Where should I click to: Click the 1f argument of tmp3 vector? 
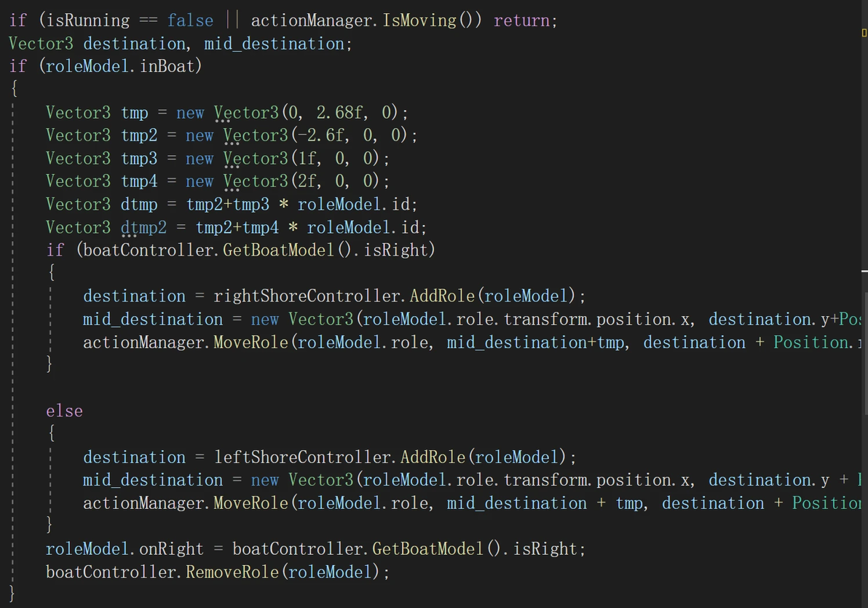coord(307,158)
